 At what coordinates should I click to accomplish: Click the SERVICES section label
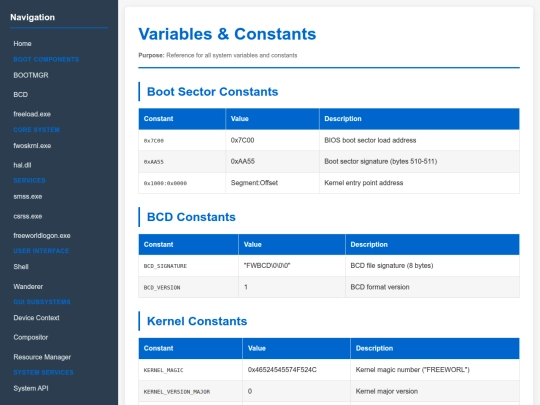pyautogui.click(x=29, y=180)
